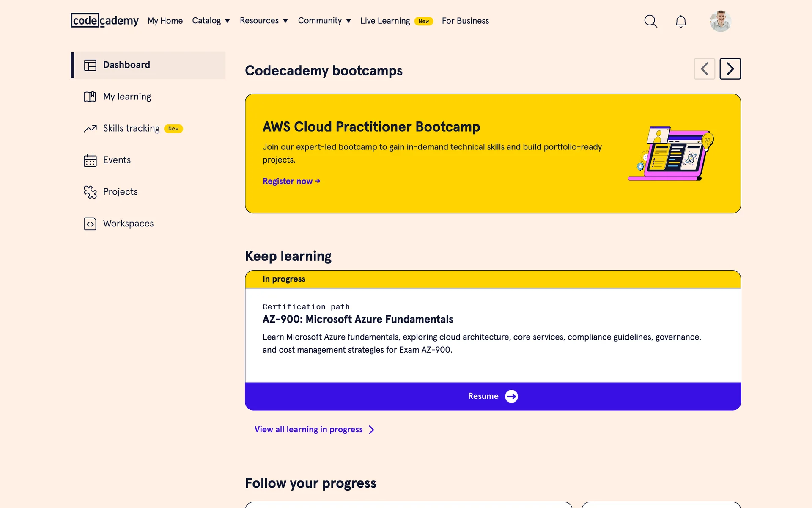Click the Register now link
The height and width of the screenshot is (508, 812).
[291, 181]
